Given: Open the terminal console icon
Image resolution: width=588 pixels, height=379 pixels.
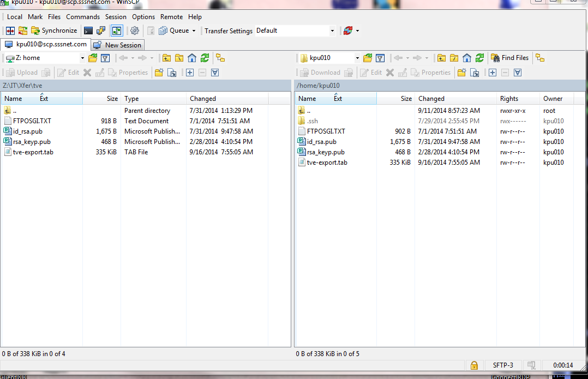Looking at the screenshot, I should [x=88, y=31].
